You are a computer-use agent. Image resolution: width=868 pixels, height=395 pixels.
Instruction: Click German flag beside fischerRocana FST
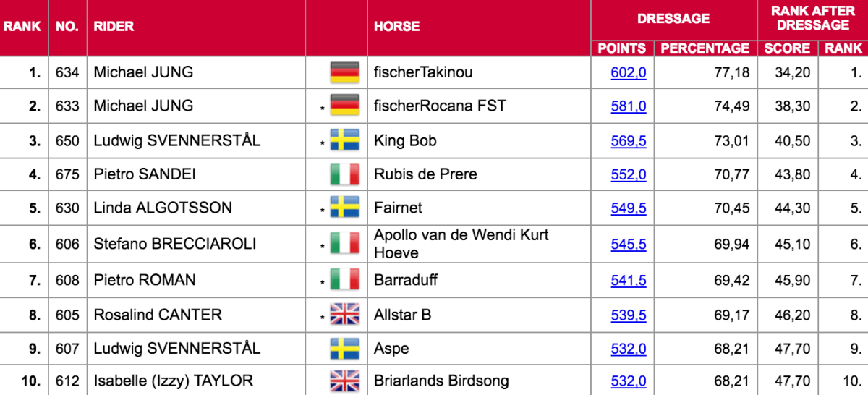pyautogui.click(x=344, y=106)
